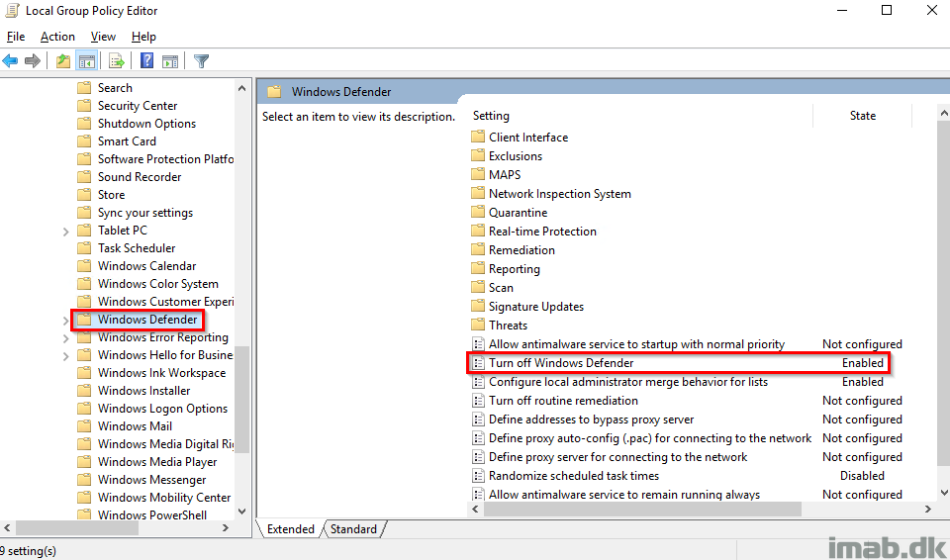Select Sound Recorder in the tree
The height and width of the screenshot is (560, 950).
(140, 177)
